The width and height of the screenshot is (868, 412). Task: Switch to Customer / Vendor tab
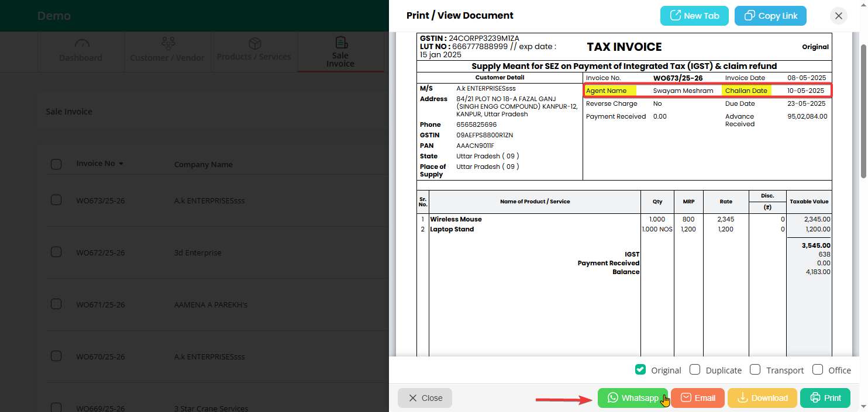(167, 51)
